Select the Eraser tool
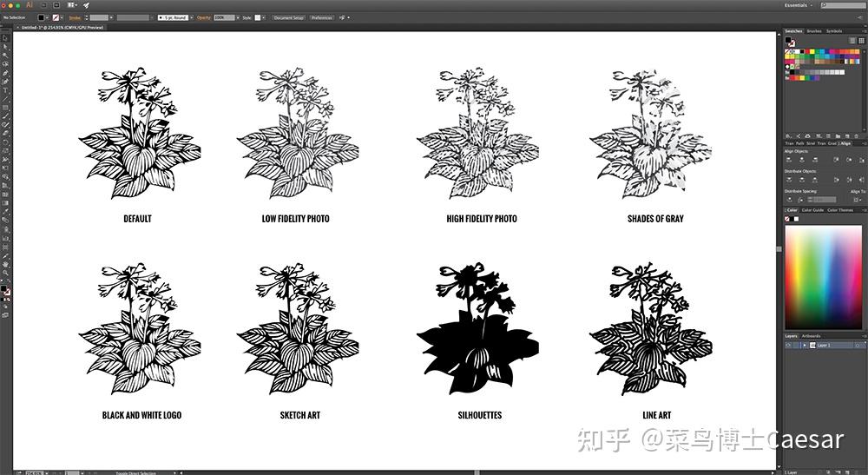Screen dimensions: 868x475 [x=5, y=133]
